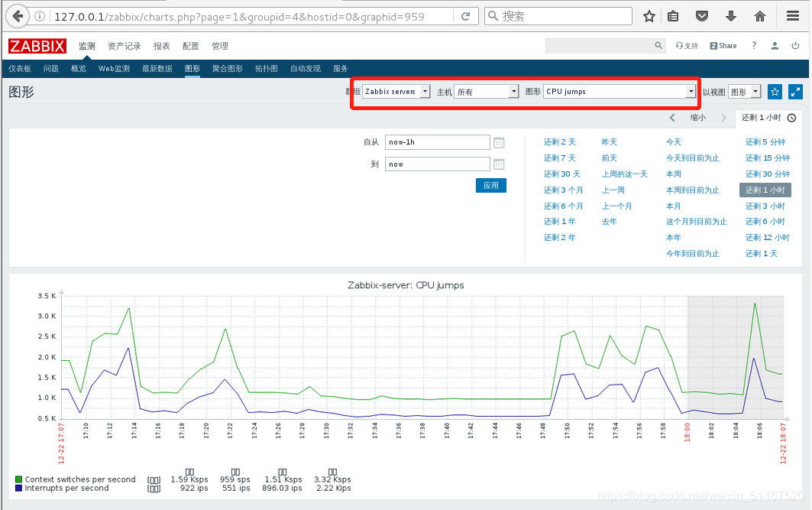Open Zabbix help question mark icon

(754, 46)
